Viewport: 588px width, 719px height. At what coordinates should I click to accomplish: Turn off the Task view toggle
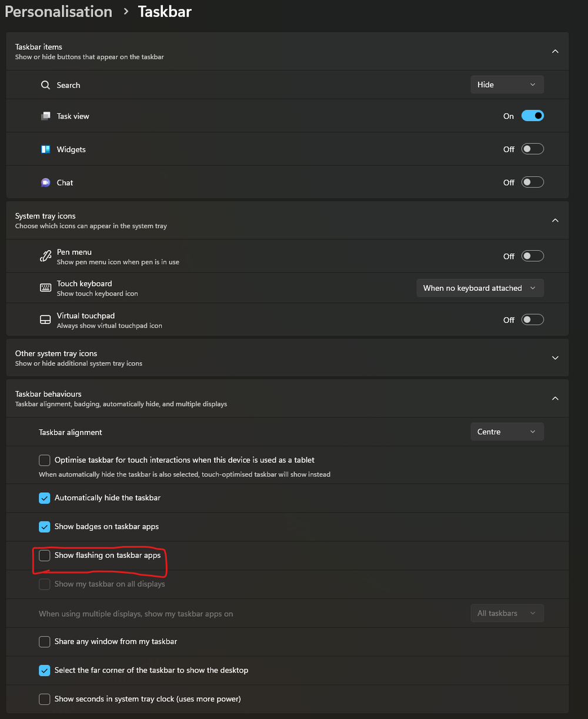tap(532, 115)
